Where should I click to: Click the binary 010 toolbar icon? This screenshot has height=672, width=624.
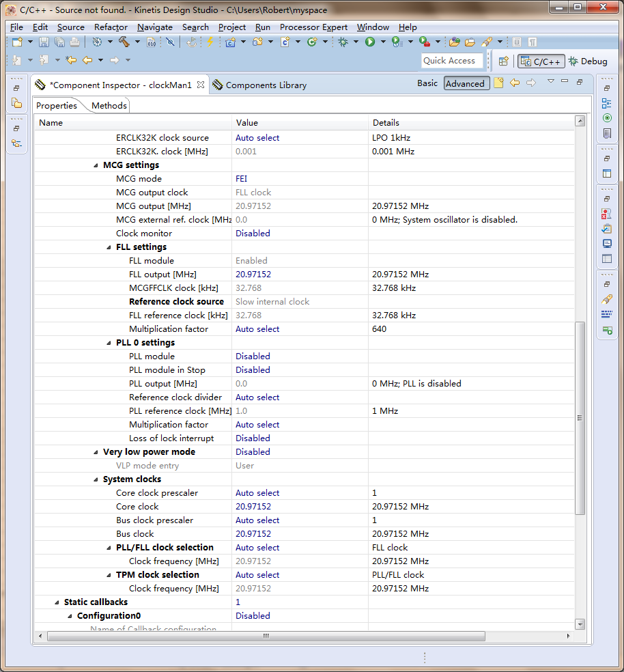[152, 42]
